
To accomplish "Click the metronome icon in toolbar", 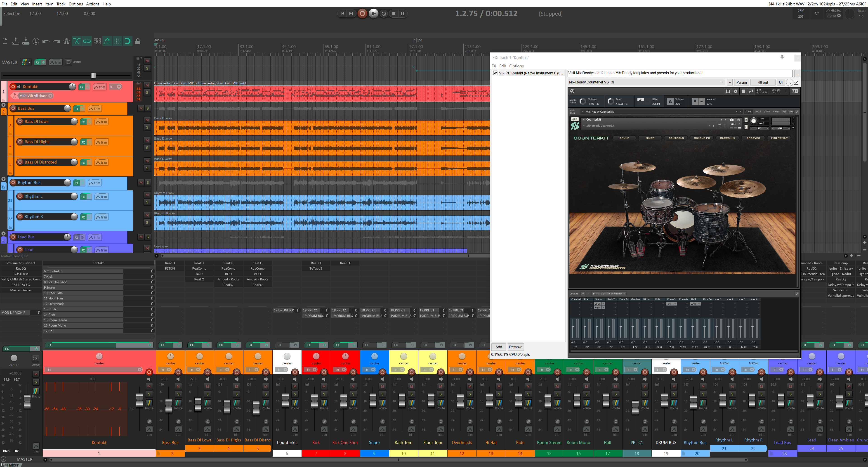I will 66,41.
